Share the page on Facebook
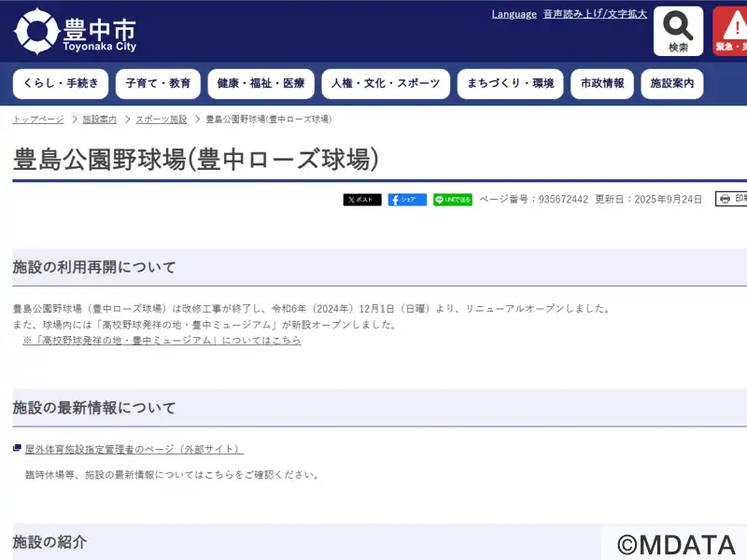This screenshot has height=560, width=747. (x=407, y=200)
